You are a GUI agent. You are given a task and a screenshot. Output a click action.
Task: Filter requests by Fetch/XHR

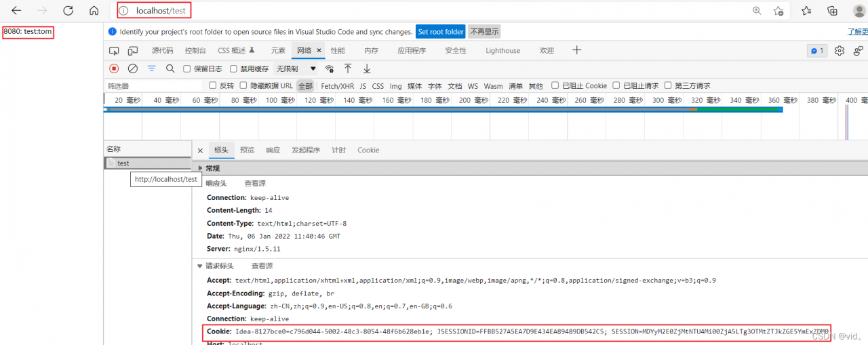tap(338, 86)
